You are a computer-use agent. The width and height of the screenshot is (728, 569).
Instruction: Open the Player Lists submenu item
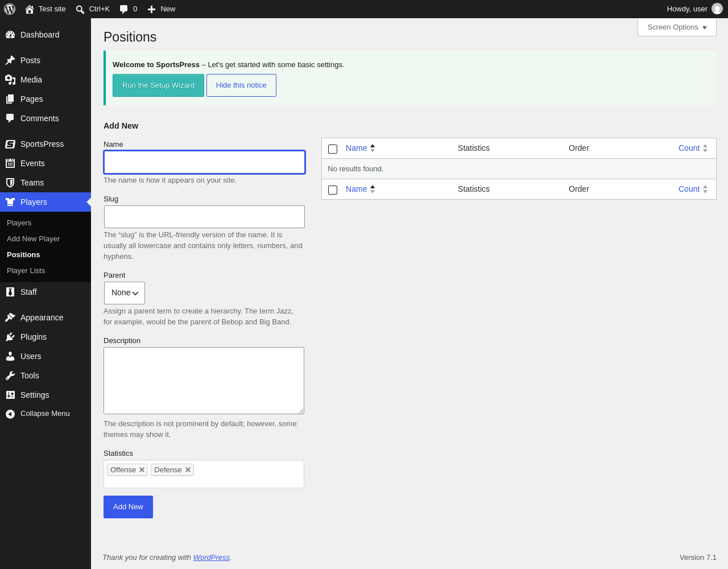pyautogui.click(x=26, y=271)
